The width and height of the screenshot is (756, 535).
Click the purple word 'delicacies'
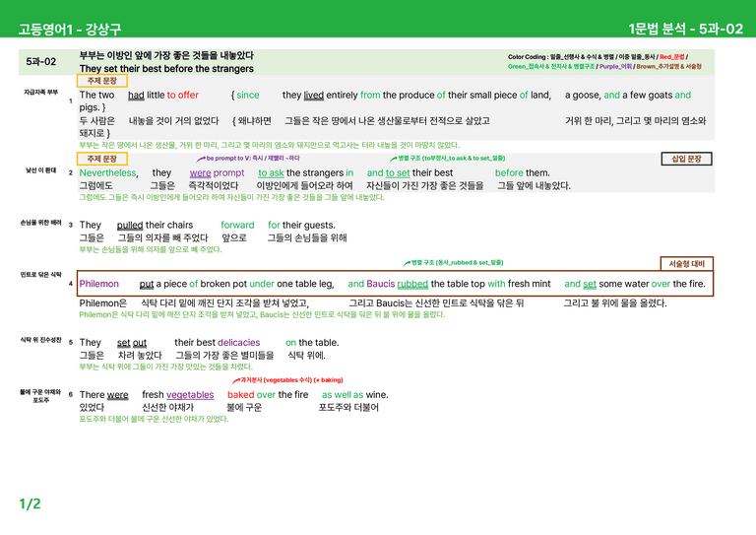pos(238,343)
